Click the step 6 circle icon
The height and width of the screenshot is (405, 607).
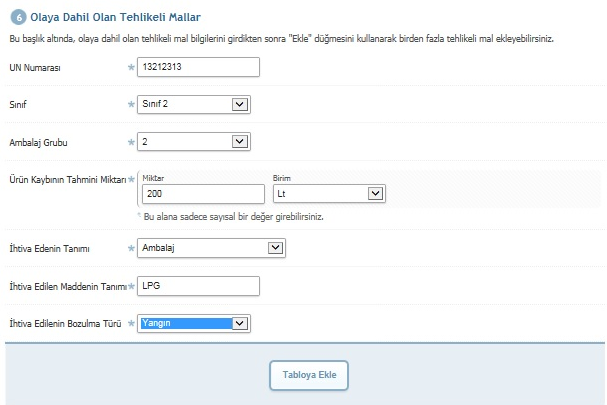pyautogui.click(x=18, y=17)
